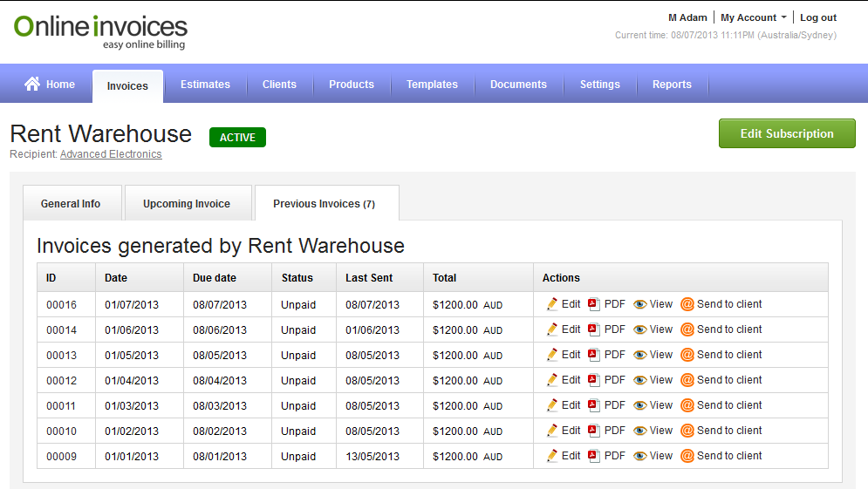Go to the Estimates menu
Viewport: 868px width, 489px height.
pos(205,85)
